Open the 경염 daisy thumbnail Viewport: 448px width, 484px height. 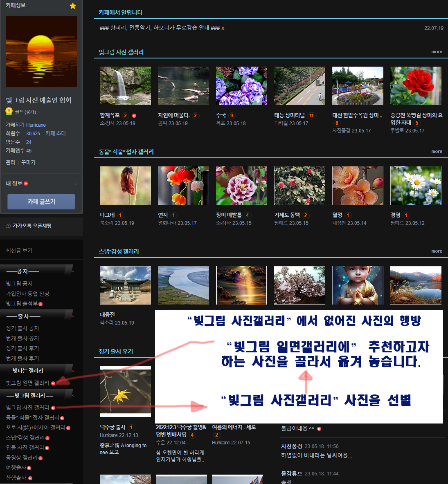416,186
